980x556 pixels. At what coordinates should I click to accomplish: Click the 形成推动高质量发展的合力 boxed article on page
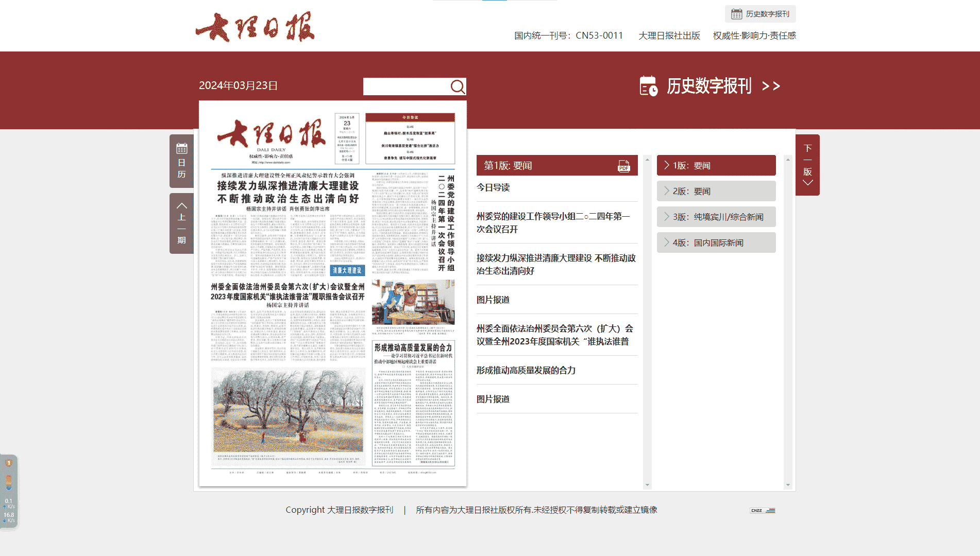tap(413, 403)
